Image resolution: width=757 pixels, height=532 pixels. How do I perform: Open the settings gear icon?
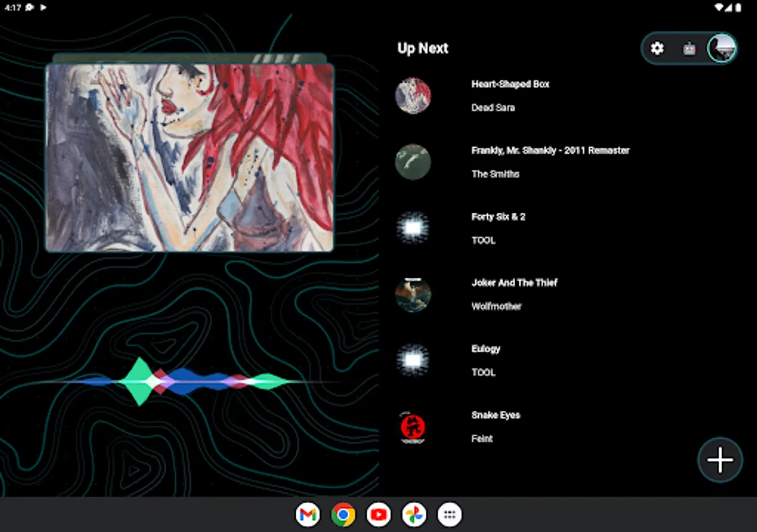(657, 48)
